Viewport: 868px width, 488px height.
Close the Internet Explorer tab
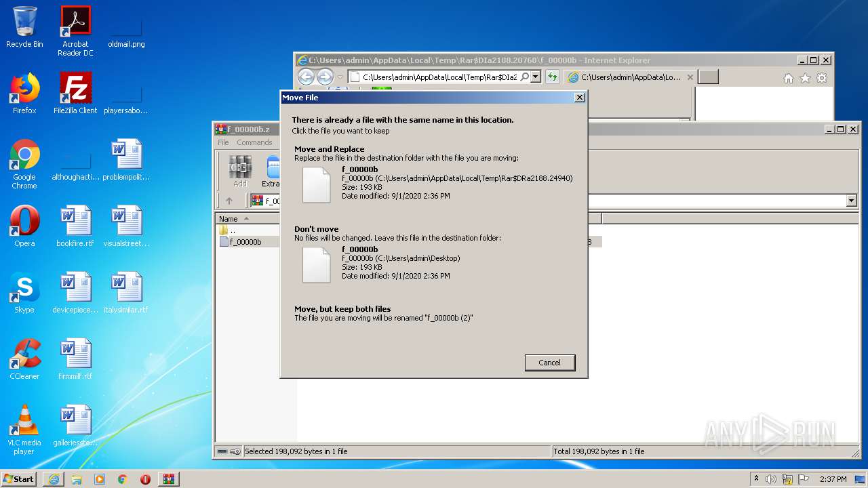690,77
